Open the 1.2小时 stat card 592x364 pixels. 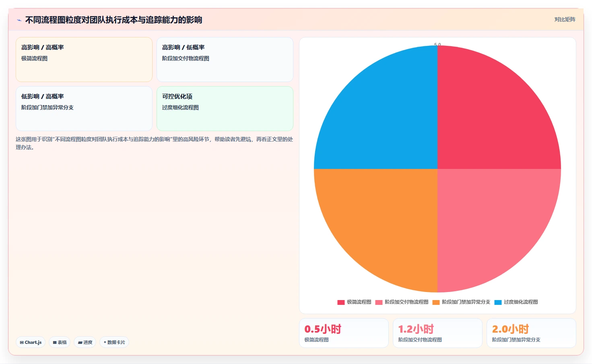(437, 333)
